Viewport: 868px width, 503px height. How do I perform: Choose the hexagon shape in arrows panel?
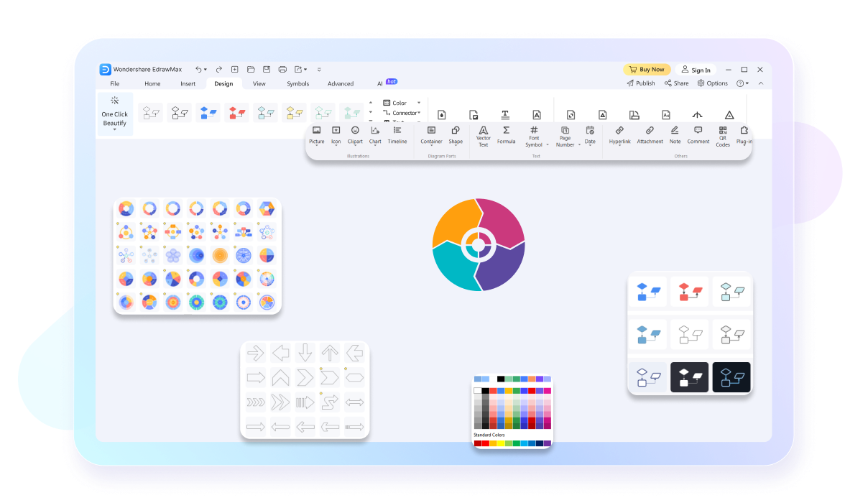pyautogui.click(x=354, y=377)
